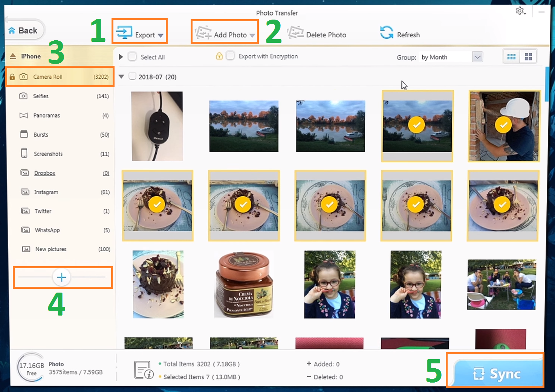Screen dimensions: 555x392
Task: Check the Select All checkbox
Action: 132,57
